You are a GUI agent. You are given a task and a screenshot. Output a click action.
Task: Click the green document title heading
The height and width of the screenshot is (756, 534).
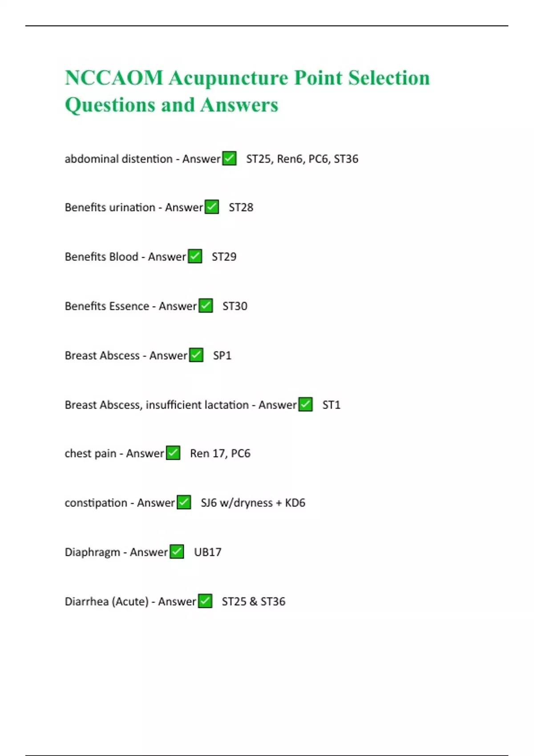(x=247, y=78)
